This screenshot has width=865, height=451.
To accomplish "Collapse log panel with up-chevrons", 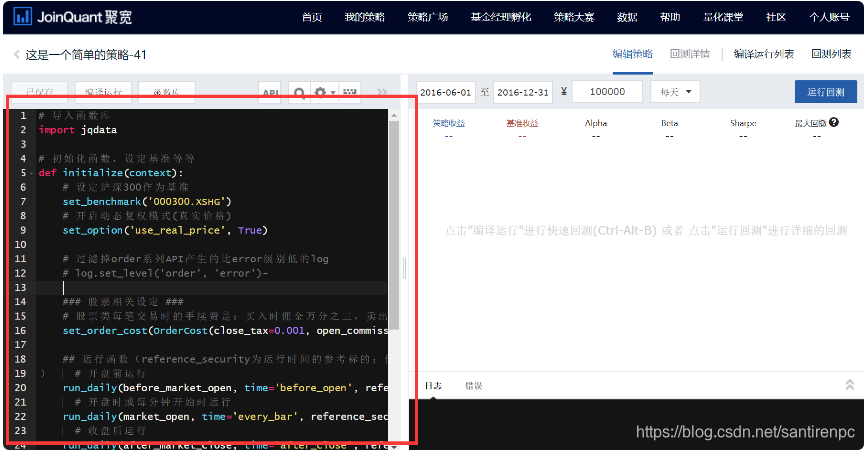I will tap(850, 385).
